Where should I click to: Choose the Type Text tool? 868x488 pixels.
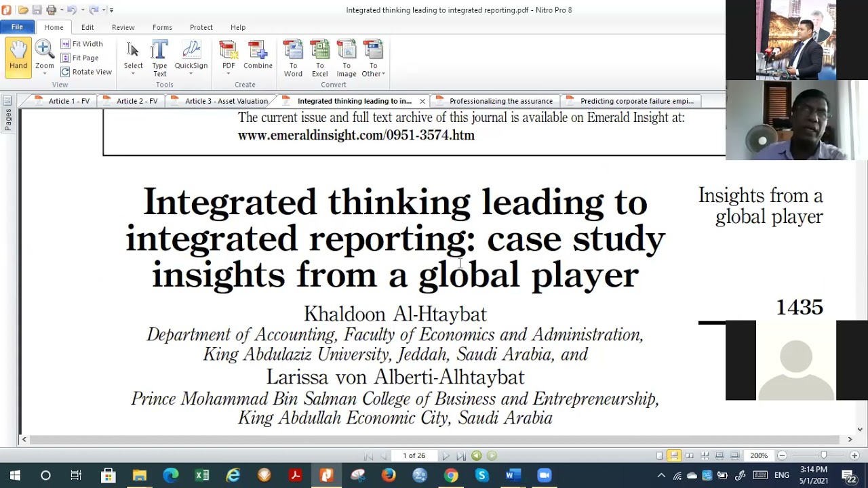(x=159, y=58)
